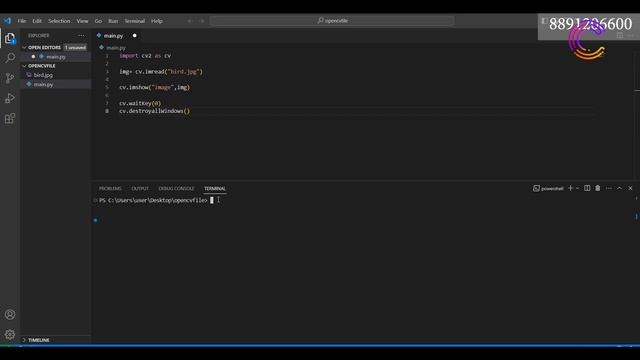This screenshot has height=360, width=640.
Task: Open the Run menu
Action: (113, 21)
